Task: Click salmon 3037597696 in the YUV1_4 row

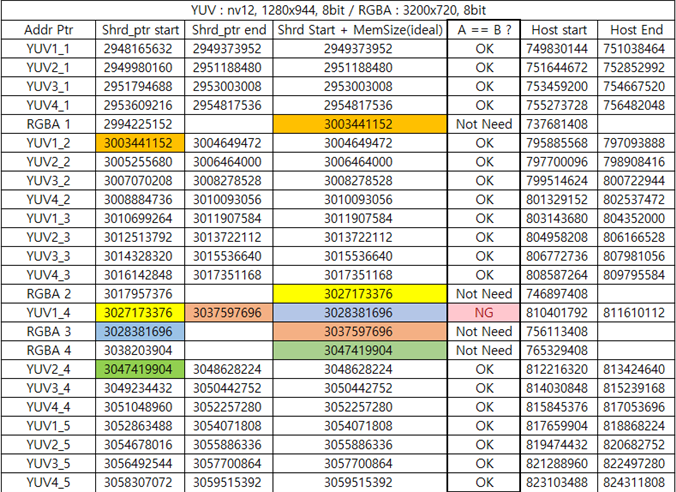Action: click(x=228, y=313)
